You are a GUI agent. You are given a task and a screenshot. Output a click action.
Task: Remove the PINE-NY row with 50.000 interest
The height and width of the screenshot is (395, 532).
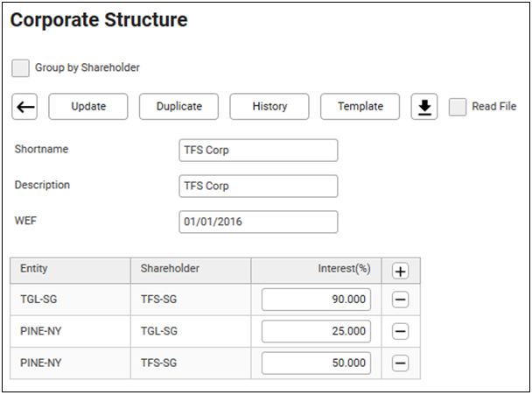400,363
